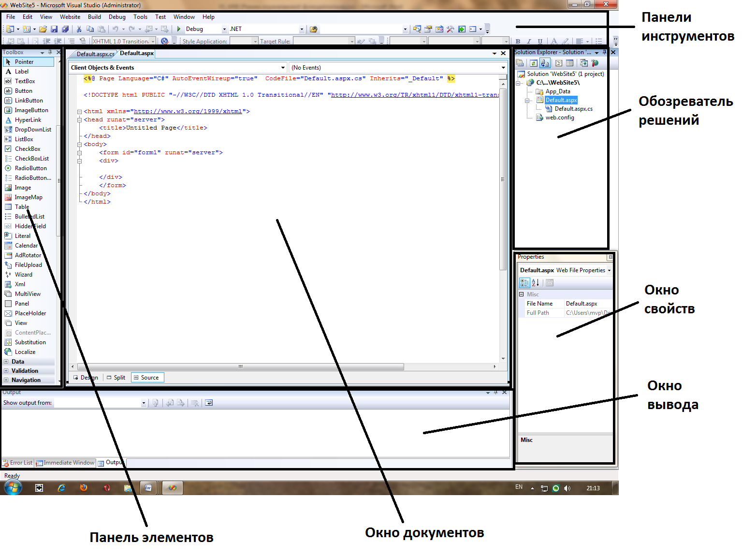Open the Immediate Window tab
756x557 pixels.
click(x=65, y=463)
